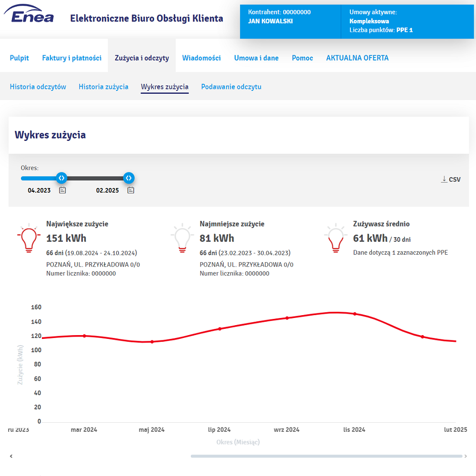Click the half-red bulb icon for average usage
This screenshot has width=476, height=476.
tap(335, 238)
